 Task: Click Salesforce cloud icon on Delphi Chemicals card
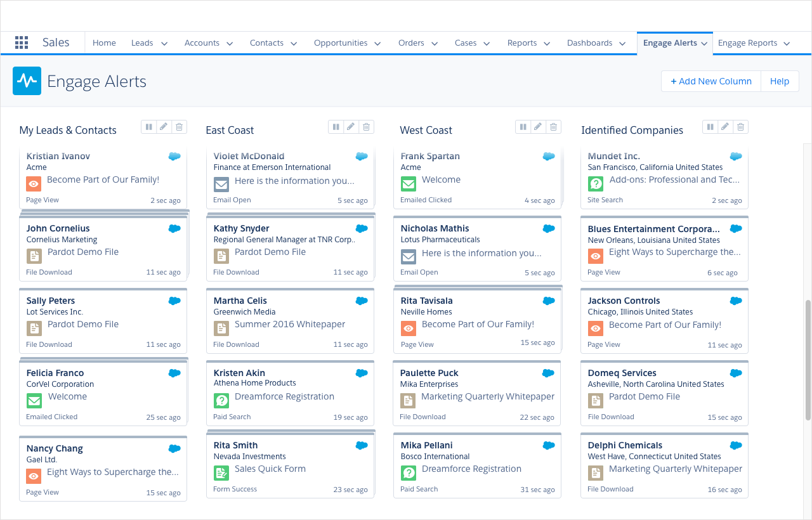[736, 445]
